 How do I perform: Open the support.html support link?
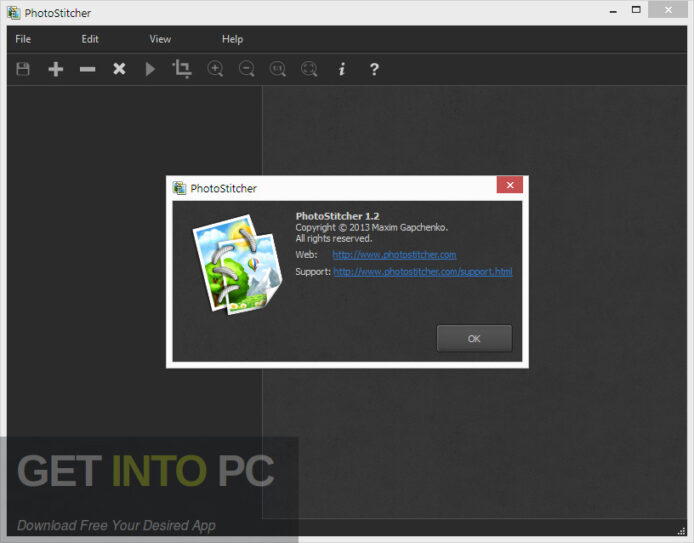tap(423, 272)
